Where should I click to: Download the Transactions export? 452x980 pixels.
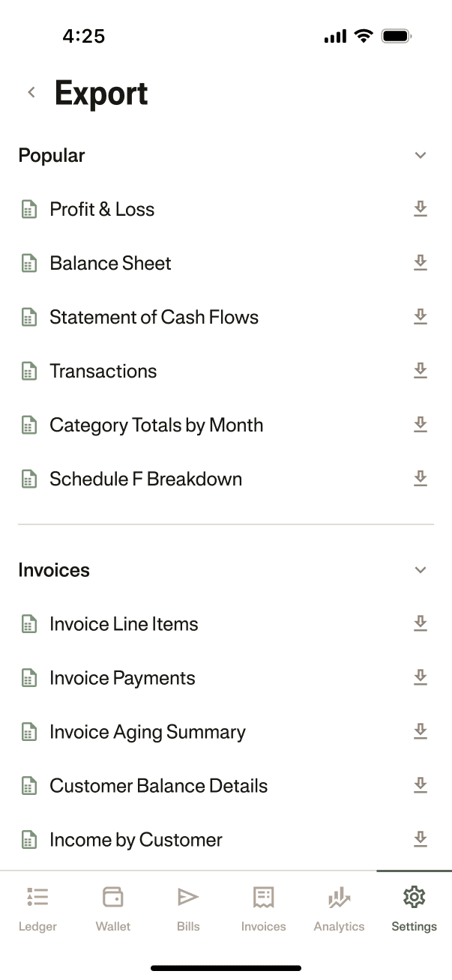pyautogui.click(x=421, y=371)
